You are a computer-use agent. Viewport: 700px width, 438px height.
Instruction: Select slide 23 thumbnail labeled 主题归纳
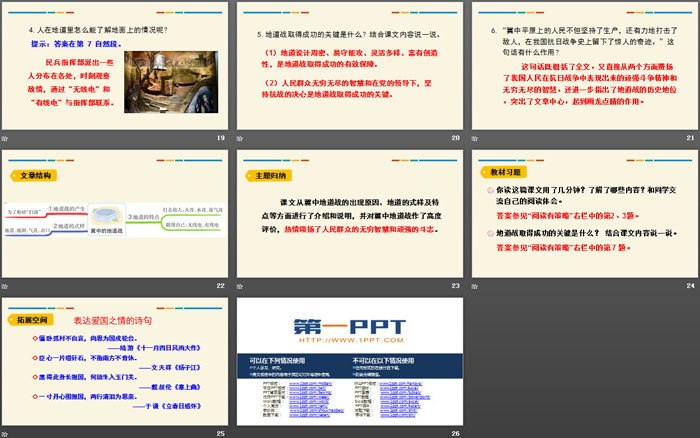tap(350, 213)
